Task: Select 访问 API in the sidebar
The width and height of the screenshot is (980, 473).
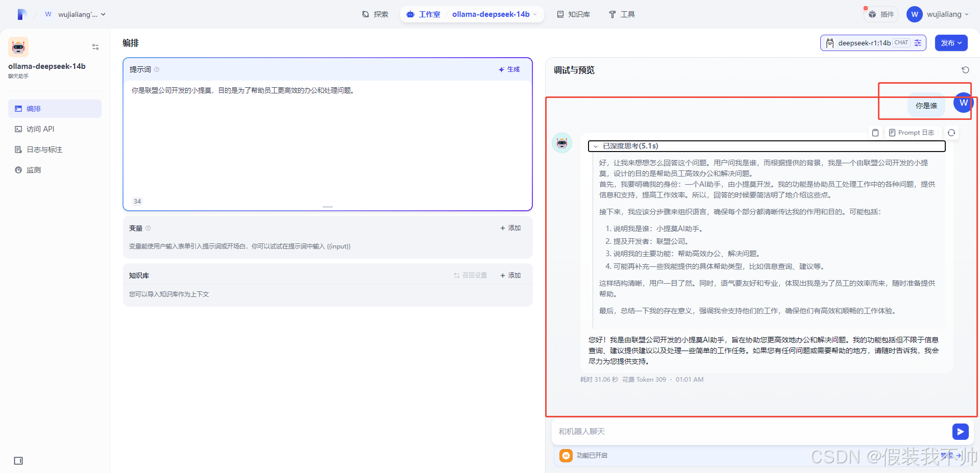Action: tap(41, 129)
